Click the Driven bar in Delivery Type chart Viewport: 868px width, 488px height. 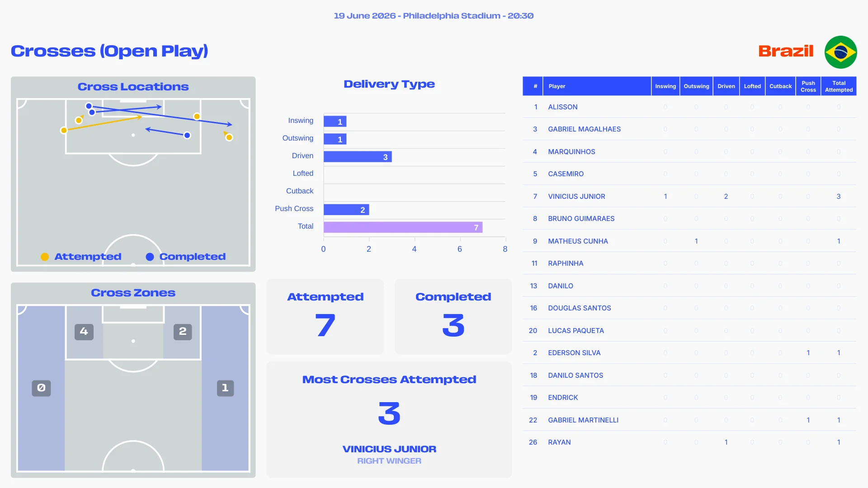(358, 156)
